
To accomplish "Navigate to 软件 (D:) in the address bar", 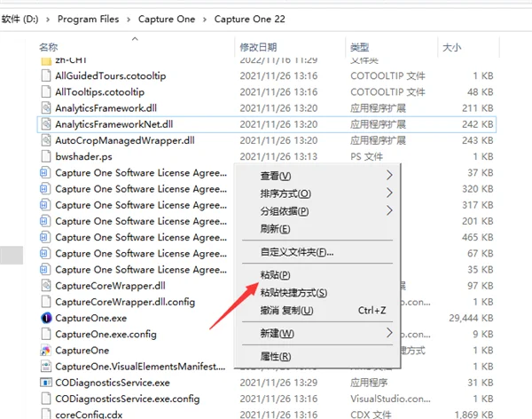I will click(x=20, y=19).
